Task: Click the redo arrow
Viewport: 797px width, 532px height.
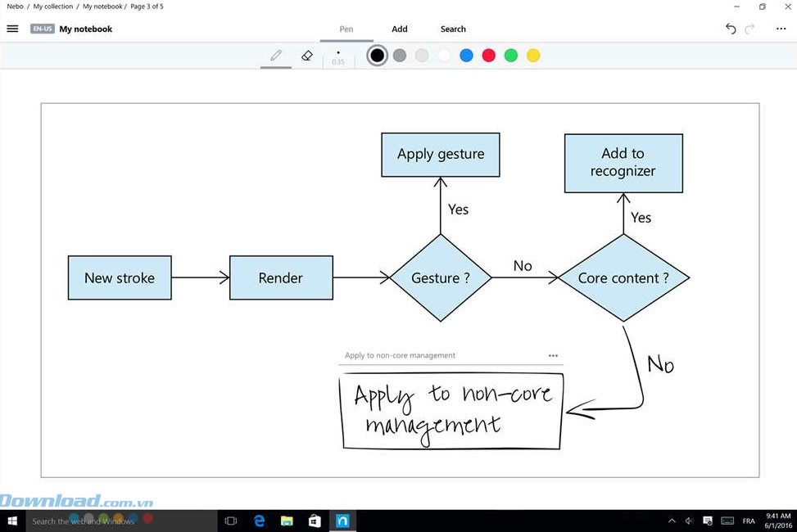Action: [749, 29]
